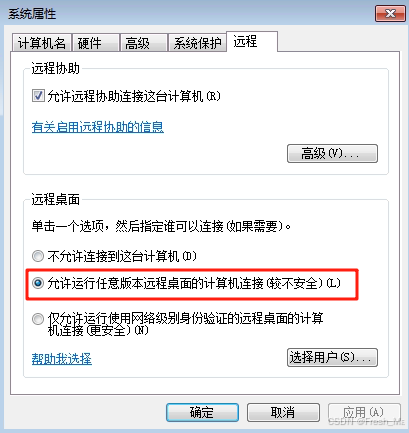
Task: Toggle the 允许远程协助连接这台计算机 checkbox box
Action: [x=38, y=96]
